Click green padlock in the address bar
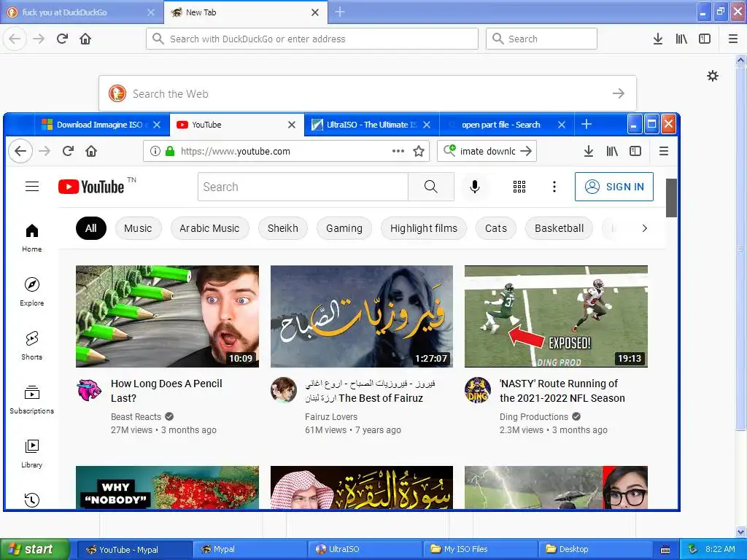Viewport: 747px width, 560px height. pos(170,152)
